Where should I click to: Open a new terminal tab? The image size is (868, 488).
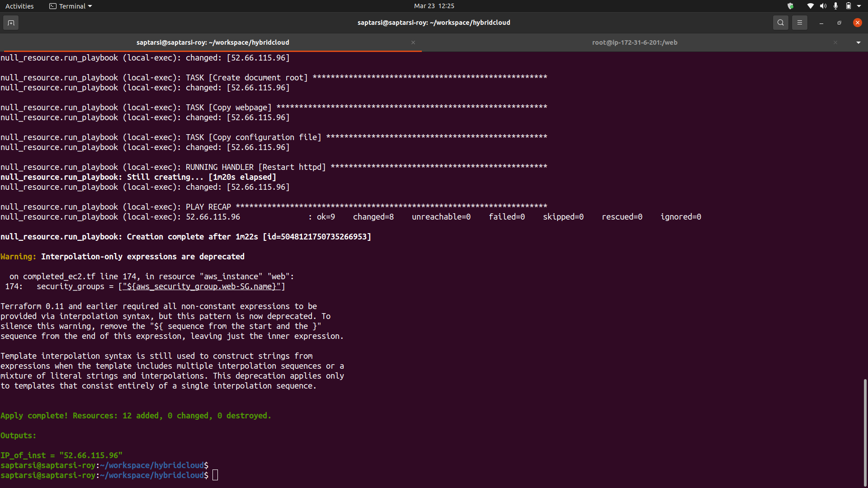11,23
